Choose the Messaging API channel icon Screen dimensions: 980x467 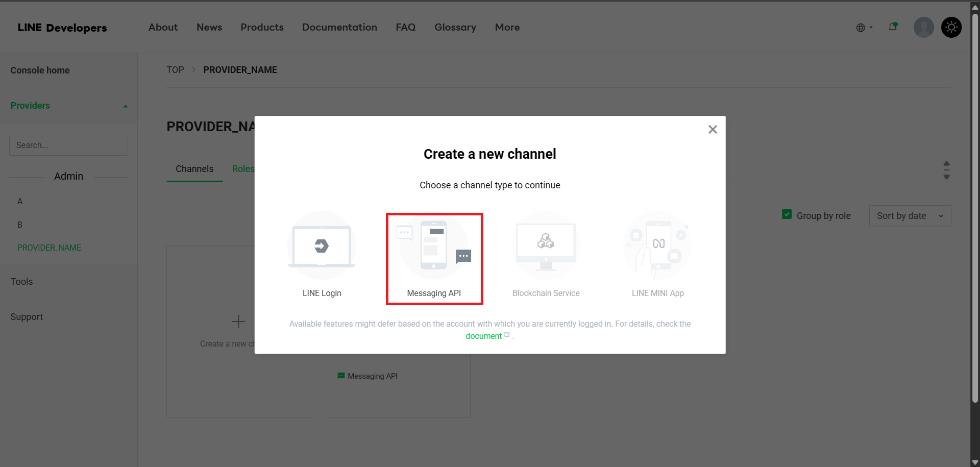[x=434, y=245]
